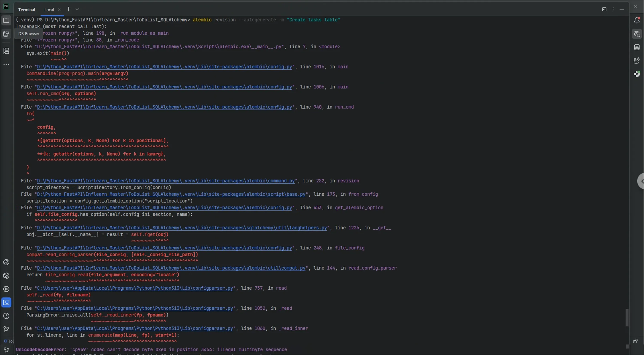Click the "Create tasks table" string
Screen dimensions: 644x355
313,20
